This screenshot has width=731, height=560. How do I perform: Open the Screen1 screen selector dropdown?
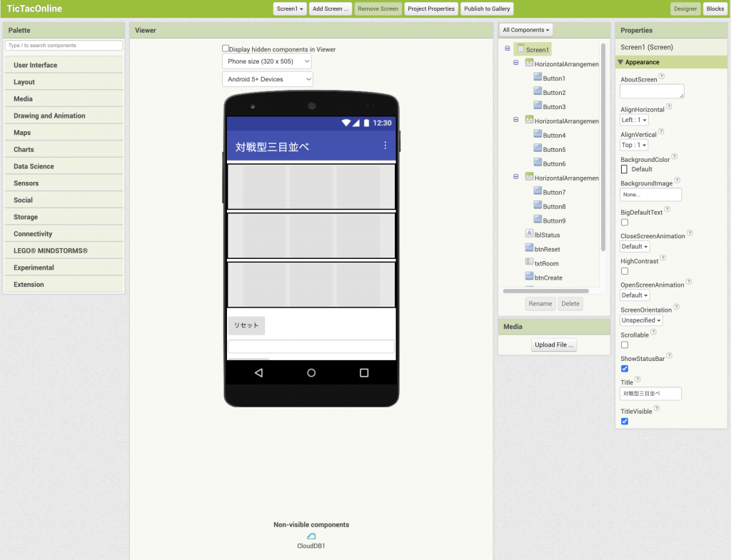[x=290, y=9]
